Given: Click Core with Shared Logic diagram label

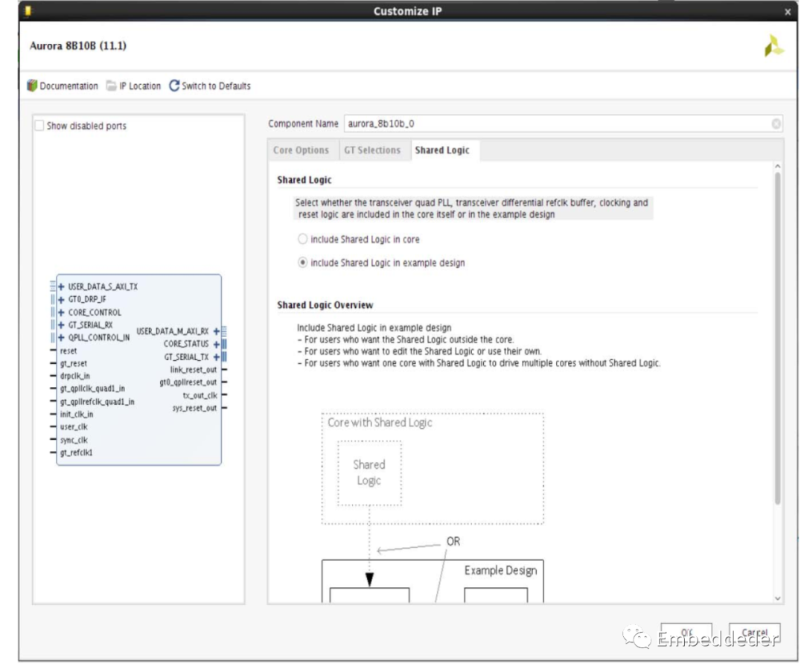Looking at the screenshot, I should click(x=380, y=423).
